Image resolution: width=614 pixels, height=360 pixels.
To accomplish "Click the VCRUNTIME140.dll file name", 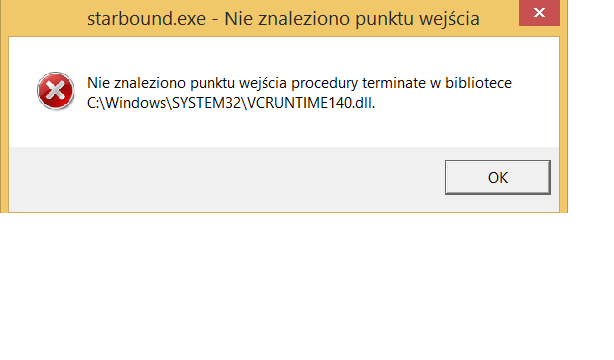I will click(x=311, y=103).
